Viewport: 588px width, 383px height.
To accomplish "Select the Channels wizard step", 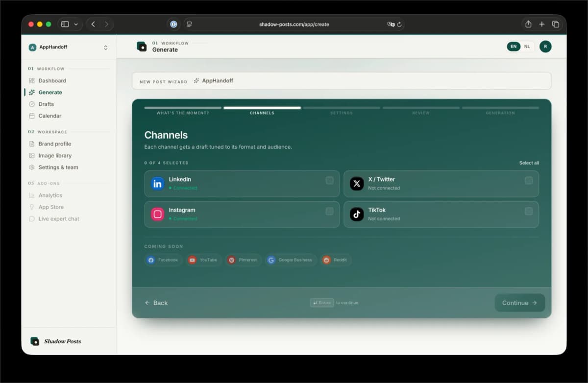I will [x=262, y=110].
